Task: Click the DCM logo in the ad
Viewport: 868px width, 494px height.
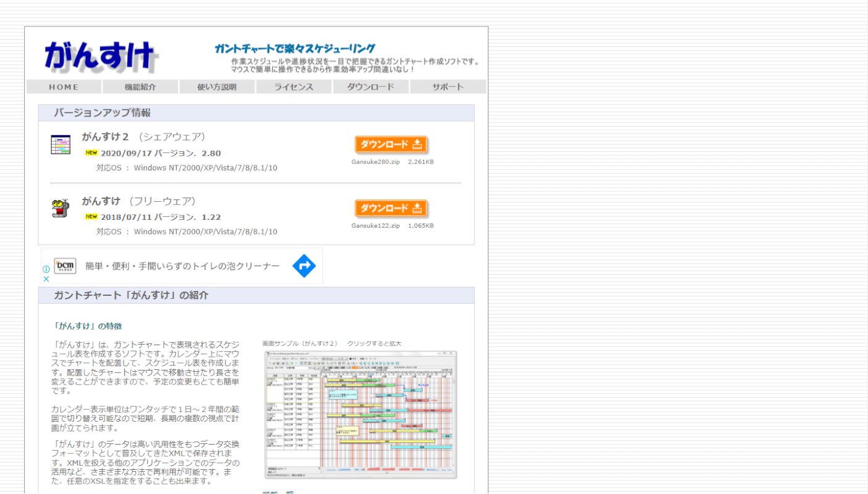Action: 65,266
